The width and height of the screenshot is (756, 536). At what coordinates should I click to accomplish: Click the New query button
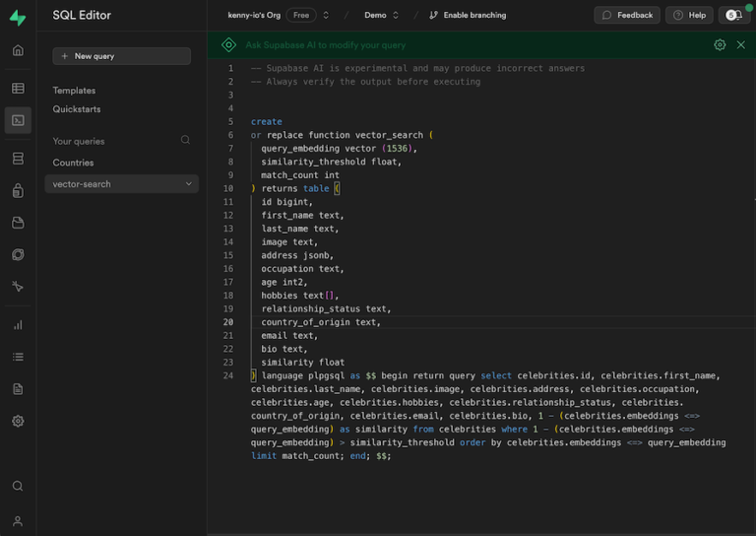click(121, 56)
